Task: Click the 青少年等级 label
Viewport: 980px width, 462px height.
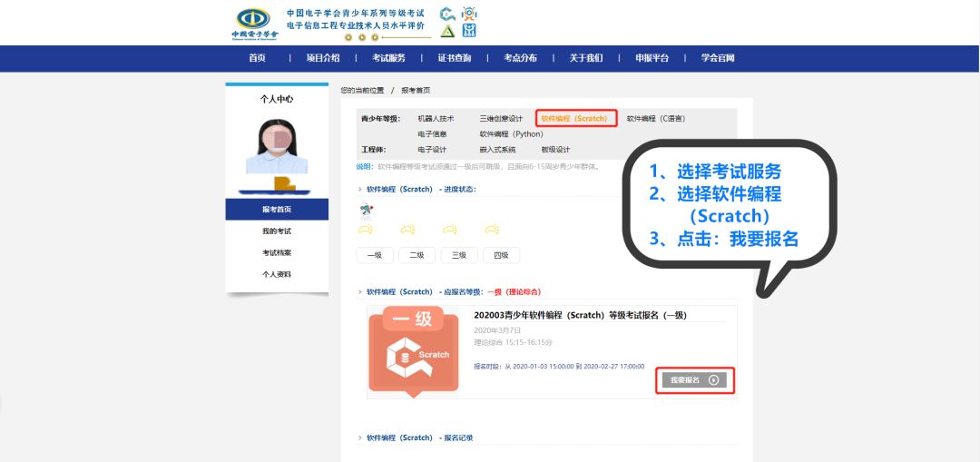Action: 380,118
